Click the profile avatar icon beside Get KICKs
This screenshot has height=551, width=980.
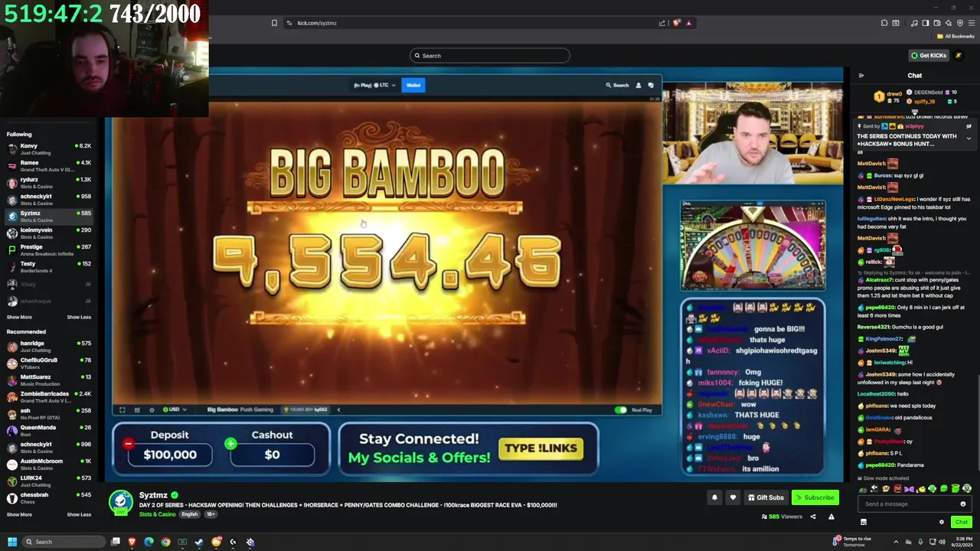coord(958,55)
